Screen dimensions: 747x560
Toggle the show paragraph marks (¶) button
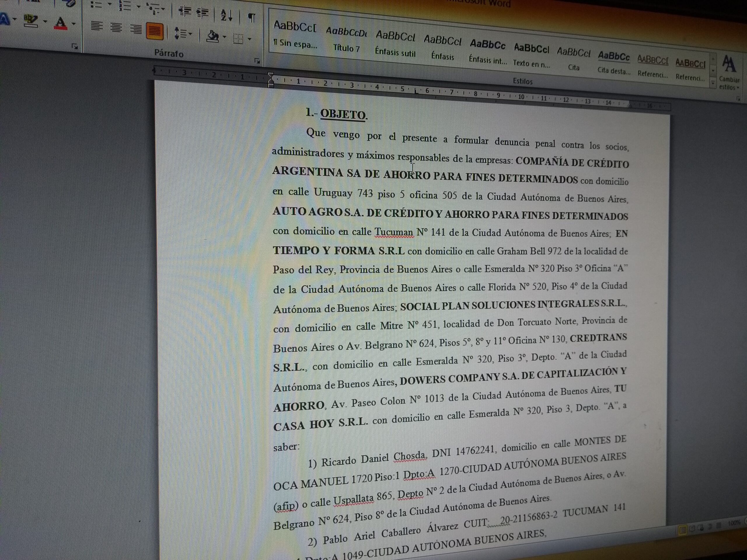(x=252, y=17)
